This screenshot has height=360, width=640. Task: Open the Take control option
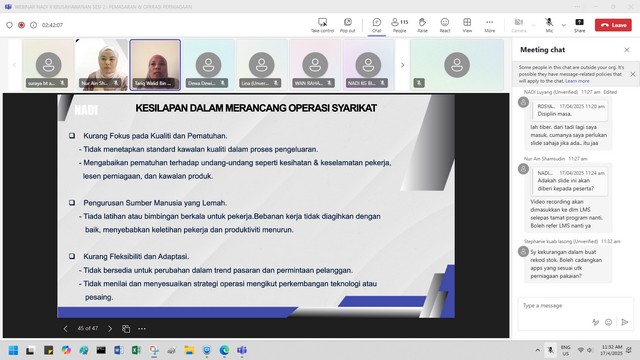point(322,25)
